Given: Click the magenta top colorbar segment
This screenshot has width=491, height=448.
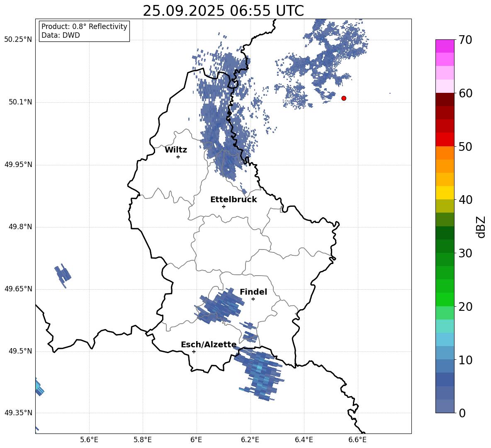Looking at the screenshot, I should [x=445, y=46].
